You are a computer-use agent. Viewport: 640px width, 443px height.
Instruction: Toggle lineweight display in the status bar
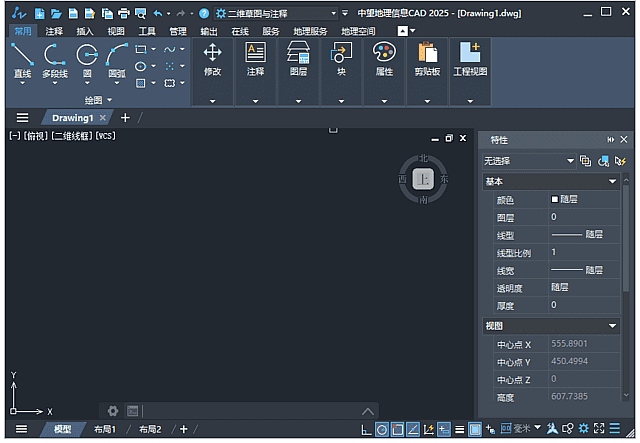459,429
